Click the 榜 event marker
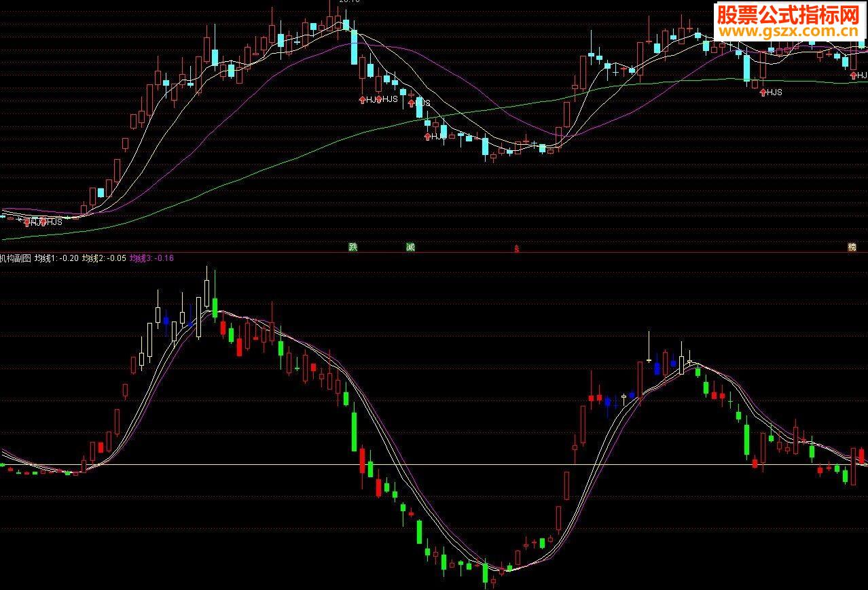The width and height of the screenshot is (868, 590). [852, 247]
